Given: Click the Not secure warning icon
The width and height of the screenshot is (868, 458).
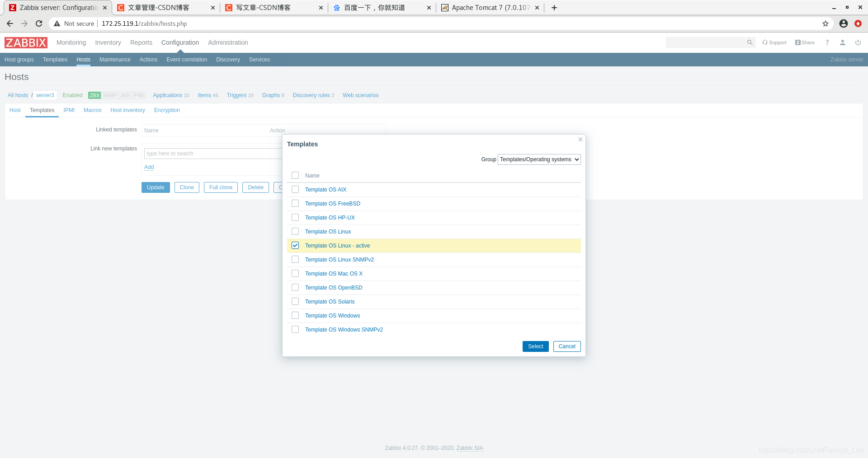Looking at the screenshot, I should click(57, 23).
